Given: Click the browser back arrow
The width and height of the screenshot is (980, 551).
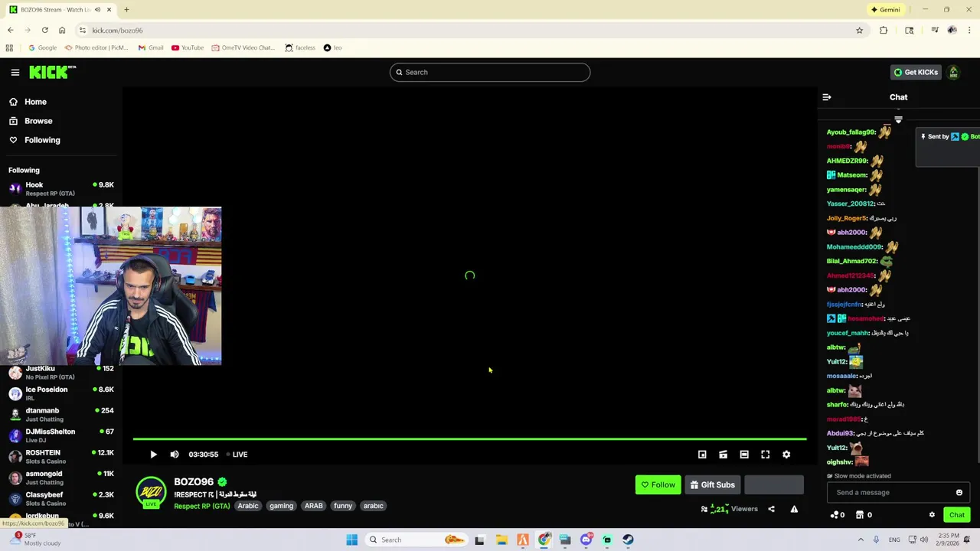Looking at the screenshot, I should point(11,31).
